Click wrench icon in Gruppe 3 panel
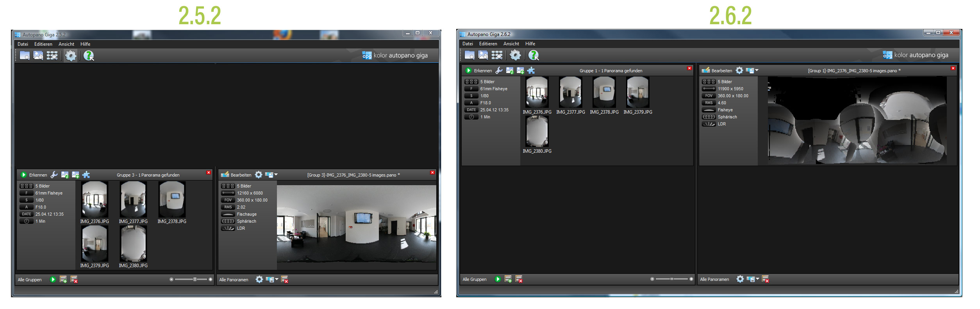The width and height of the screenshot is (980, 309). (x=54, y=175)
